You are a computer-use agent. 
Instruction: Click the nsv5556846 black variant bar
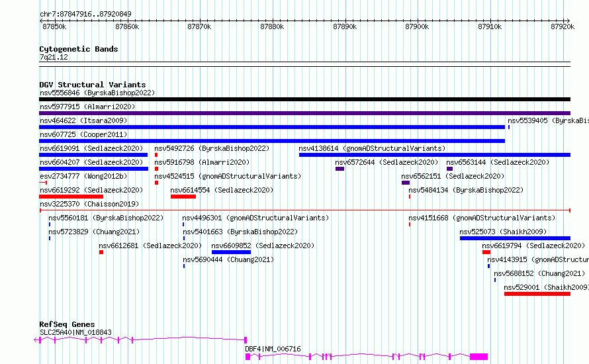click(x=304, y=99)
